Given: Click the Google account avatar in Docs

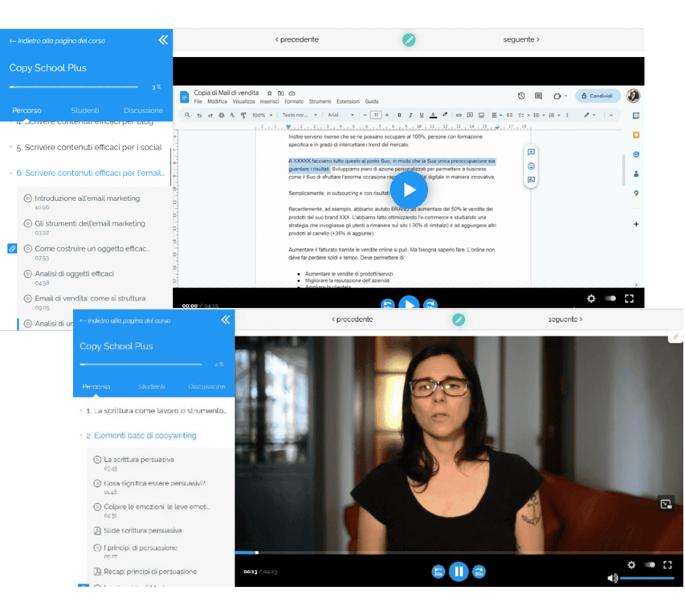Looking at the screenshot, I should pos(632,96).
